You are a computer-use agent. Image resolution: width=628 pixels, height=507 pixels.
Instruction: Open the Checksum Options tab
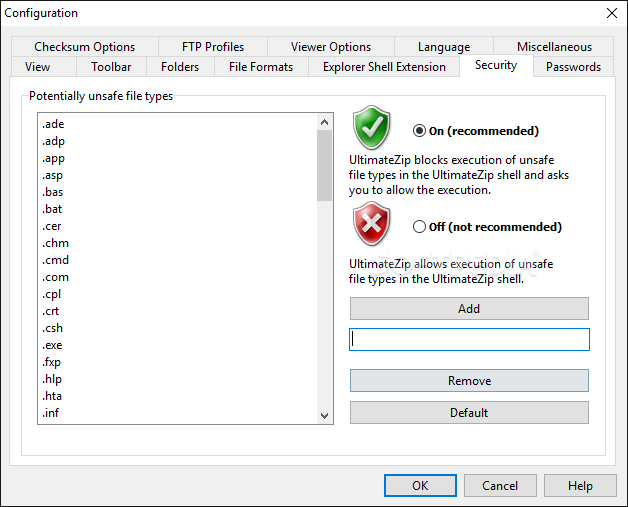[85, 47]
